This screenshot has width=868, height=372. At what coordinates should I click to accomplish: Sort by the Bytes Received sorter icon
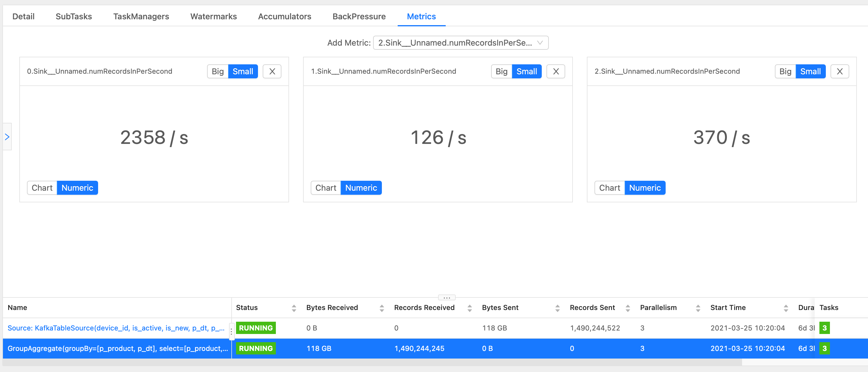coord(382,308)
